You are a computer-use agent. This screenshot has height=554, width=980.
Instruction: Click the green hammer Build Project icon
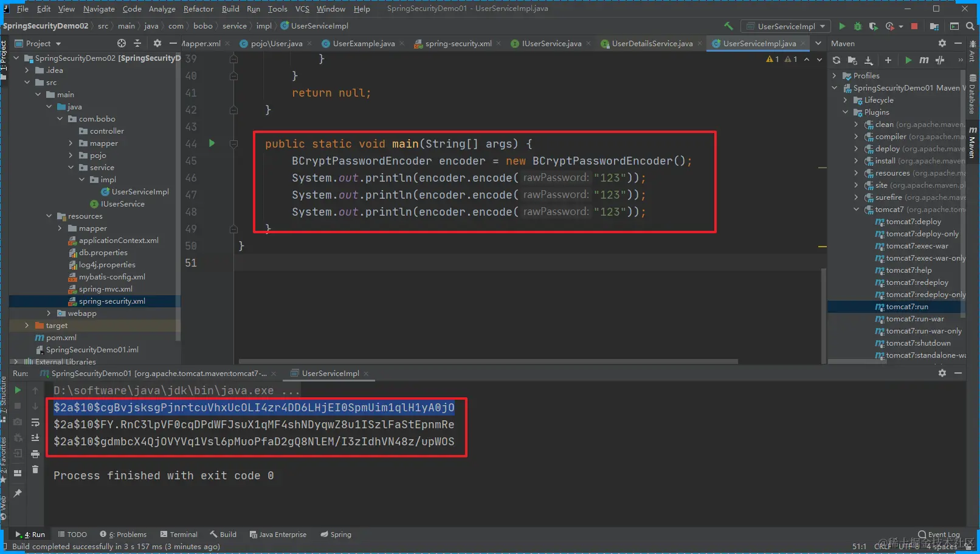(x=728, y=26)
